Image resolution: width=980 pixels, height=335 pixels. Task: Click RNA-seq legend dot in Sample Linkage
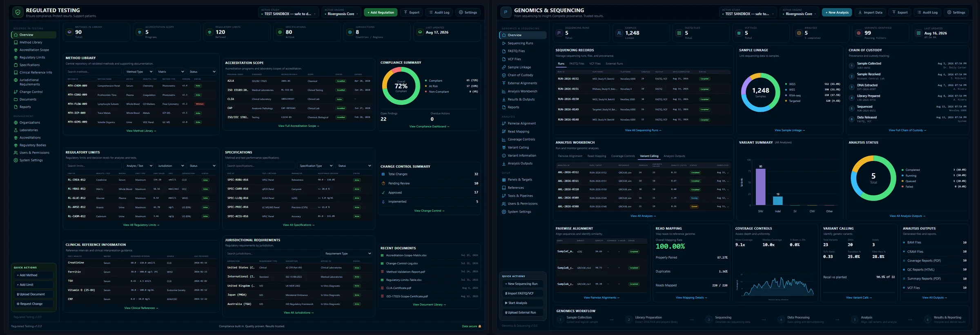[786, 96]
